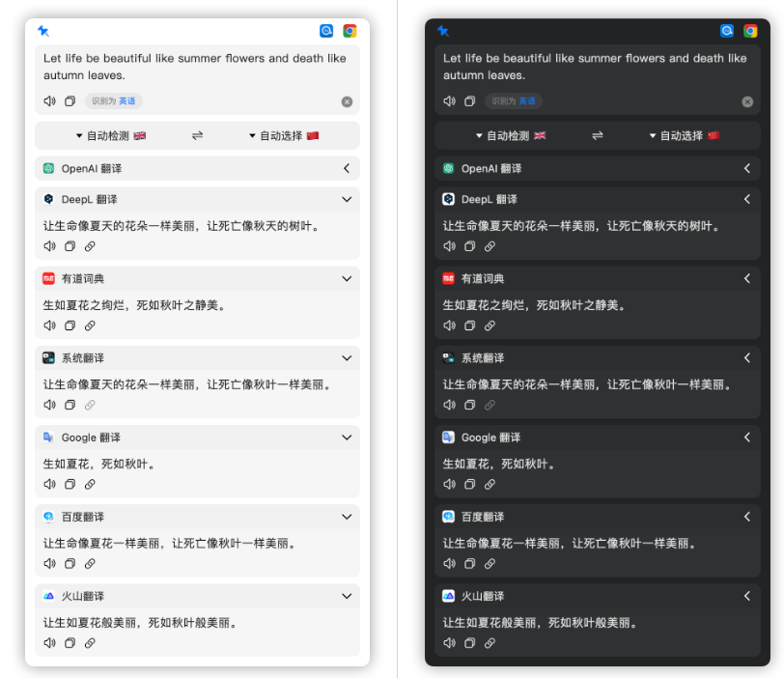The image size is (784, 678).
Task: Click the 识别为 英语 button in the light window
Action: pos(114,101)
